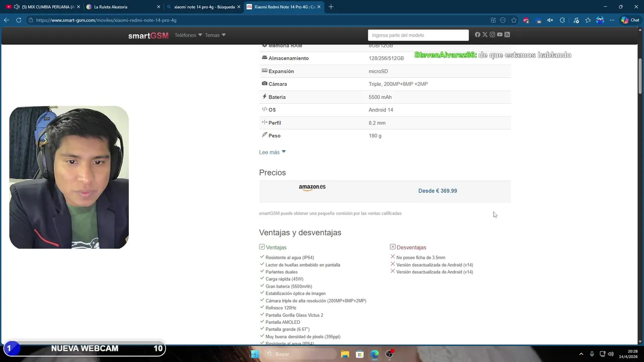Viewport: 644px width, 362px height.
Task: Close the La Ruleta Aleatoria tab
Action: (158, 7)
